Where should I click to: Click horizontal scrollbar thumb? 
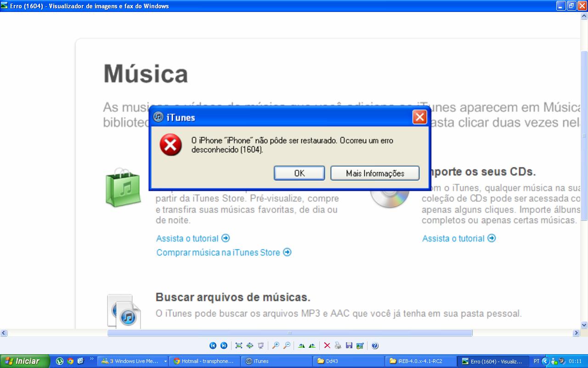290,333
